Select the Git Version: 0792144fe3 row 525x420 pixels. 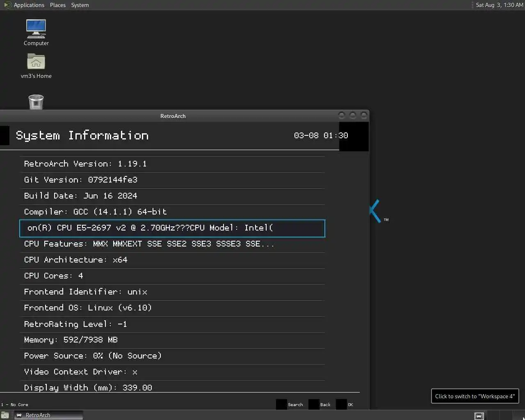[172, 180]
